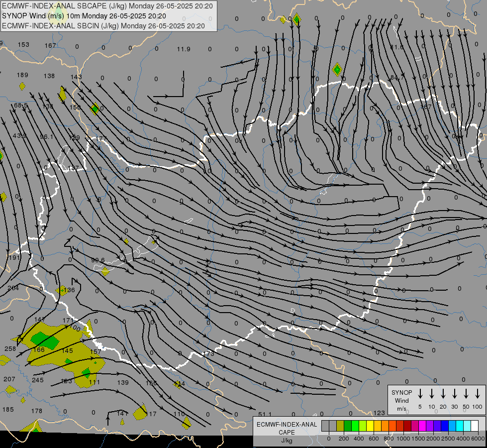Click 'ECMWF-INDEX-ANAL CAPE J/kg' legend label
Image resolution: width=487 pixels, height=448 pixels.
pyautogui.click(x=287, y=432)
